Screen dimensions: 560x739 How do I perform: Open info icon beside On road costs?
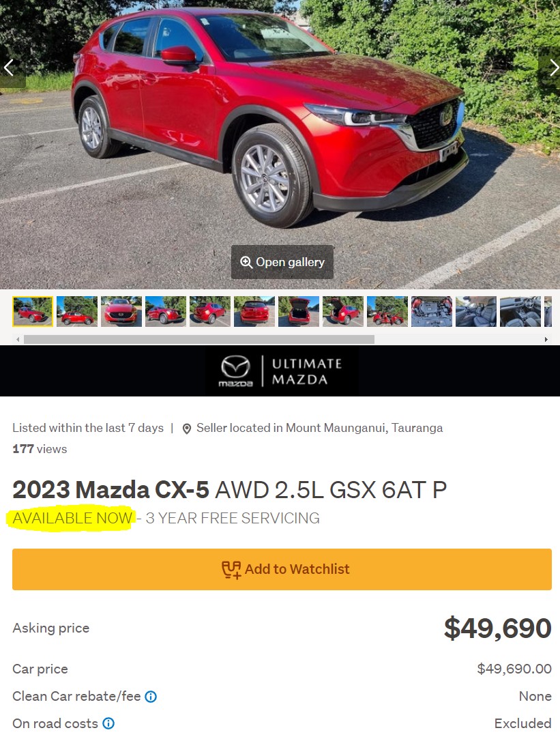(x=108, y=723)
